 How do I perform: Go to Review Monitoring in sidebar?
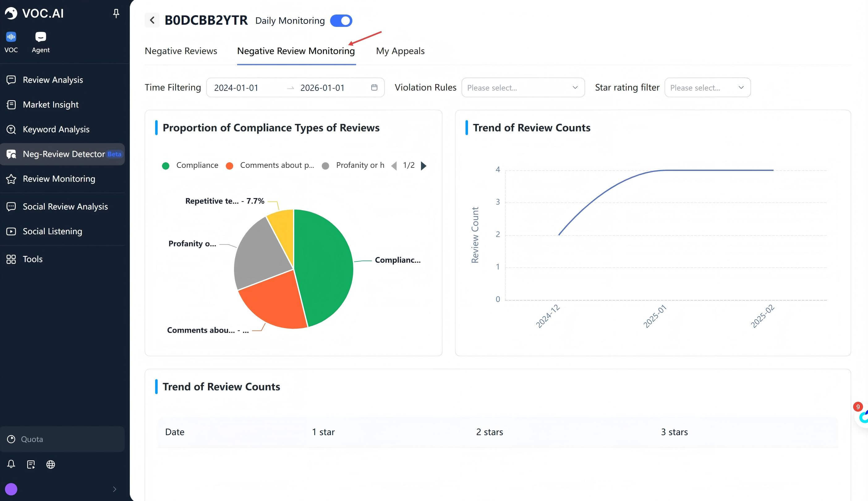[59, 179]
